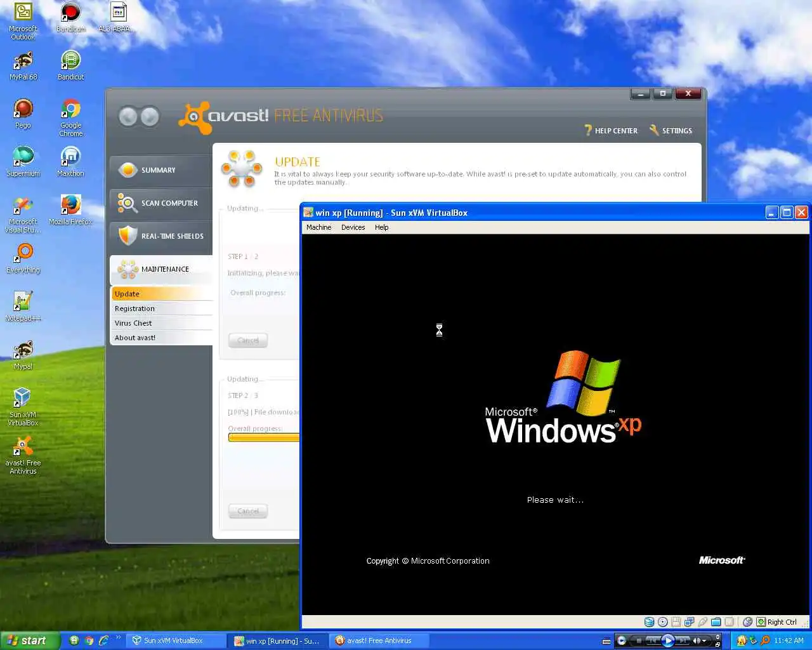Open the Bandicut desktop shortcut
This screenshot has height=650, width=812.
click(x=70, y=65)
